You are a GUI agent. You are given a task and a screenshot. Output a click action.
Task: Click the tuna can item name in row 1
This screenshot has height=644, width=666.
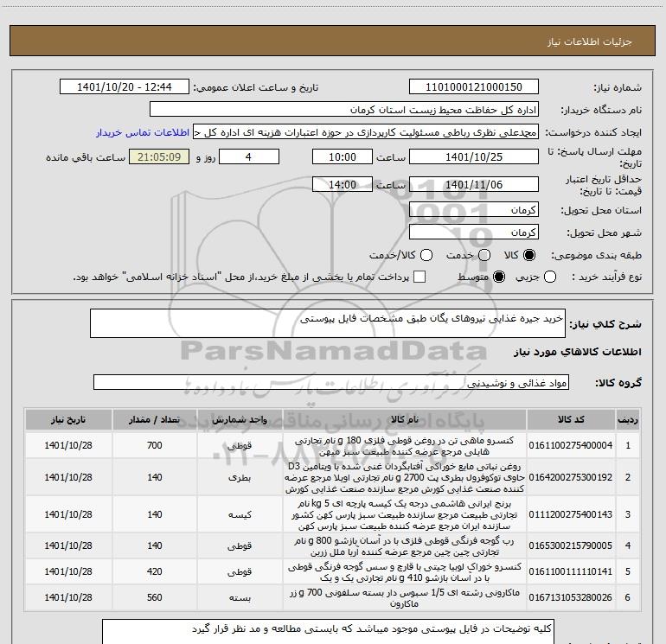point(405,446)
